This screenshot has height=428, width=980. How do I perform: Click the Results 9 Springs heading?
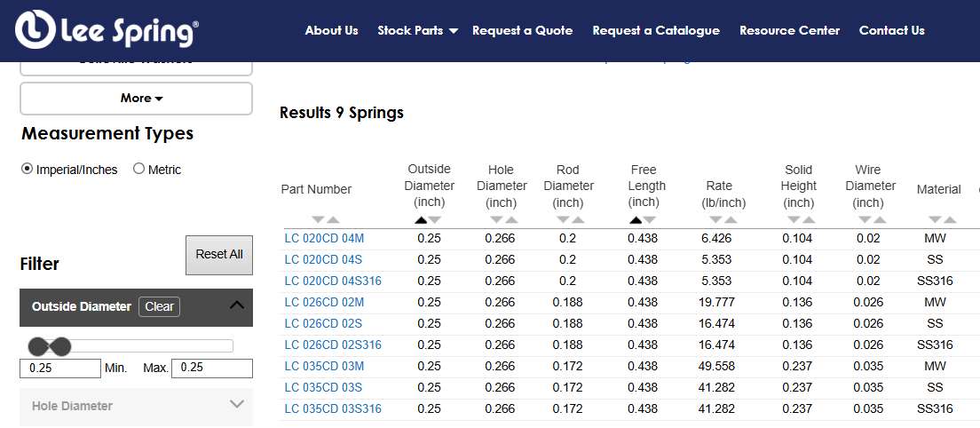[341, 113]
